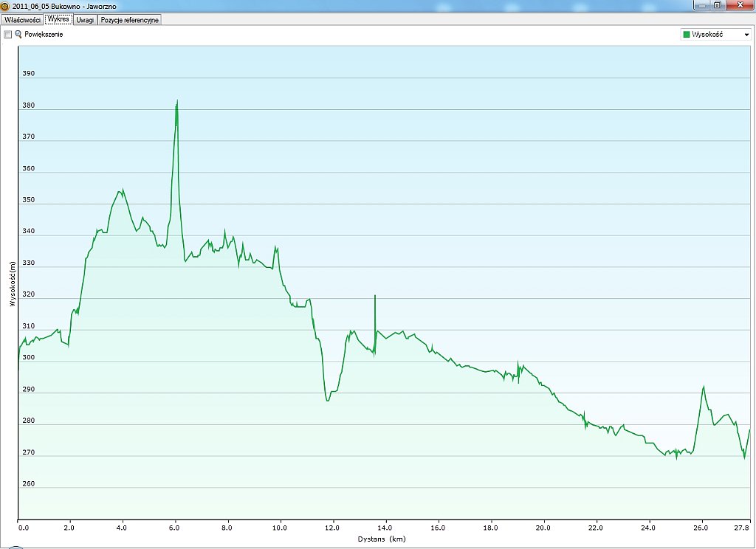756x549 pixels.
Task: Click the narrow spike near 13.6 km
Action: [375, 297]
